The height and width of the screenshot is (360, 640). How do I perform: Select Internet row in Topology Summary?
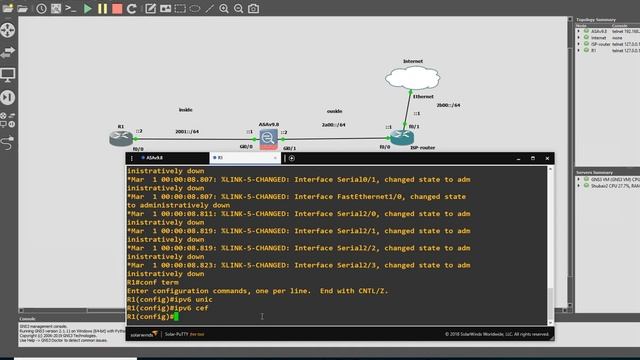coord(608,38)
